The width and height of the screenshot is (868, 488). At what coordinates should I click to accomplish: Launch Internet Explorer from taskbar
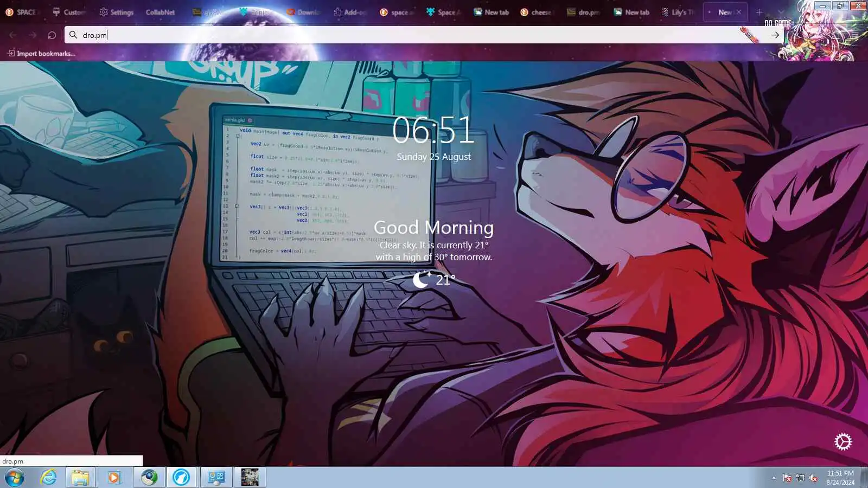pos(49,477)
